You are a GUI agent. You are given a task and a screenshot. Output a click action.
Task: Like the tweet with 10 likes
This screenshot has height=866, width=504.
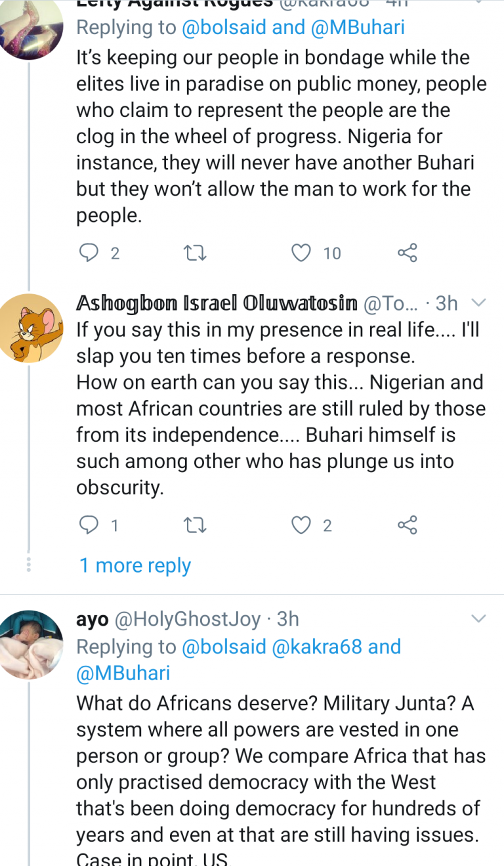tap(301, 253)
